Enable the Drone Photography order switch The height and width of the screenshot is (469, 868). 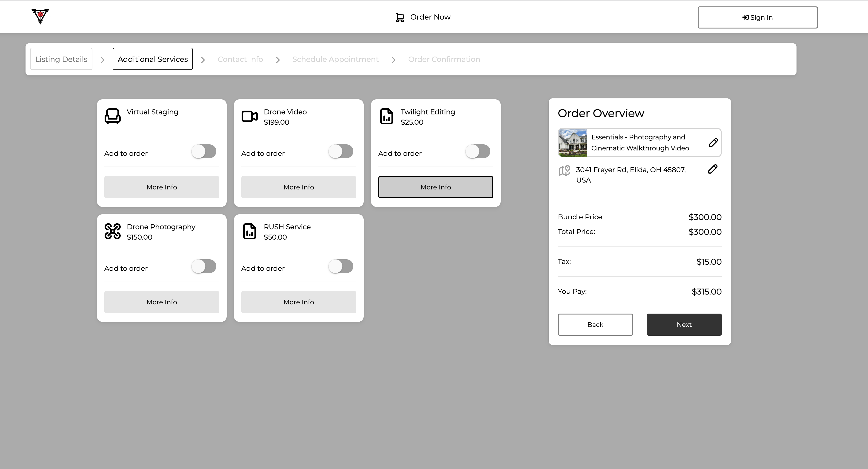[204, 266]
